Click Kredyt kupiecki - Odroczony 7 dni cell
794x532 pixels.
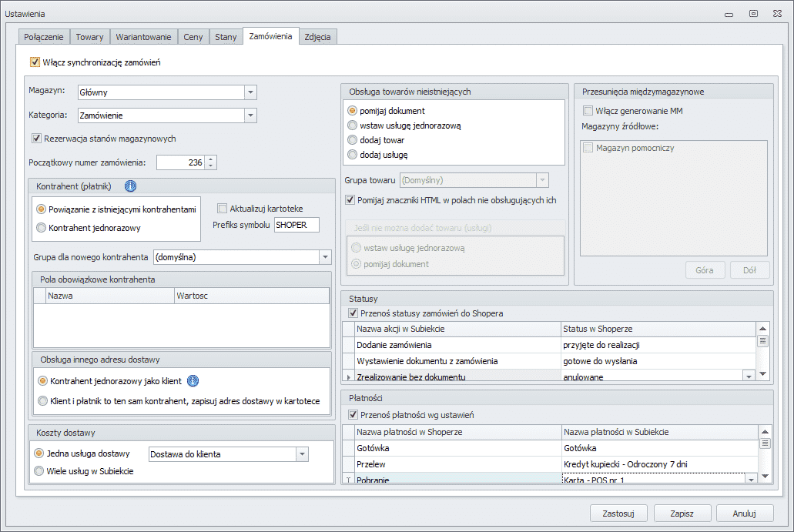point(660,464)
